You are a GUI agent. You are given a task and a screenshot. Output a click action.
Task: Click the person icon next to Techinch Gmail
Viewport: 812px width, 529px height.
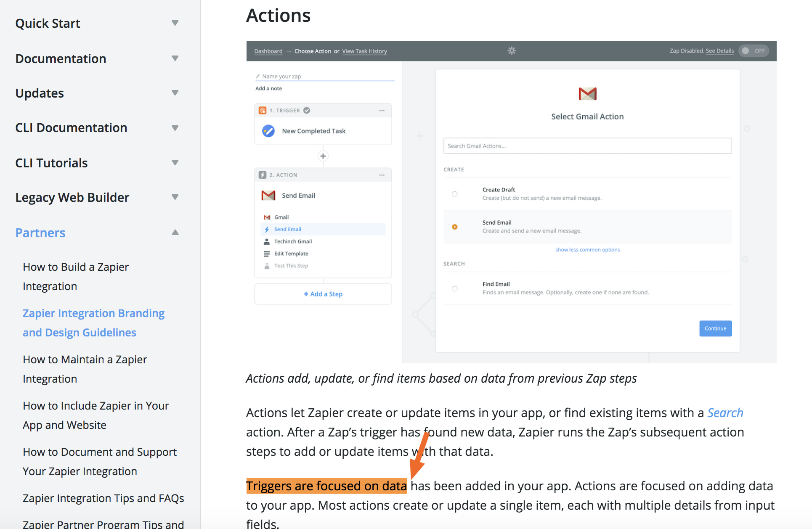(267, 241)
